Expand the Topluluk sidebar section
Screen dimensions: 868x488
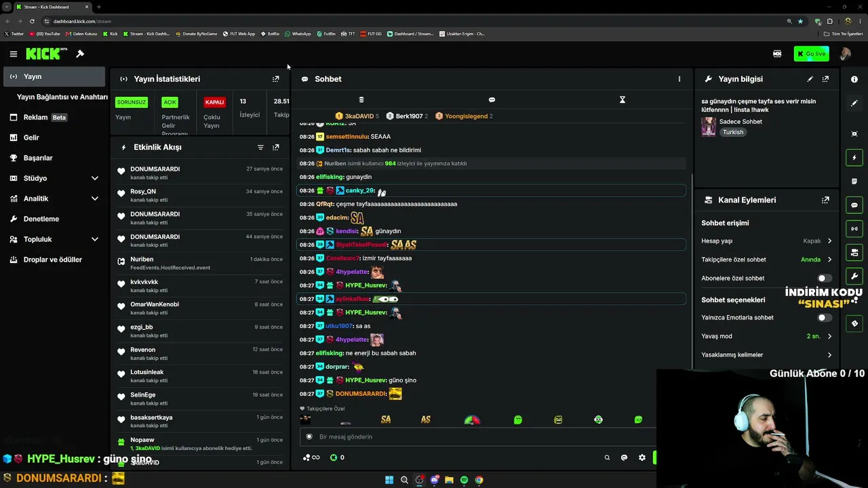95,239
